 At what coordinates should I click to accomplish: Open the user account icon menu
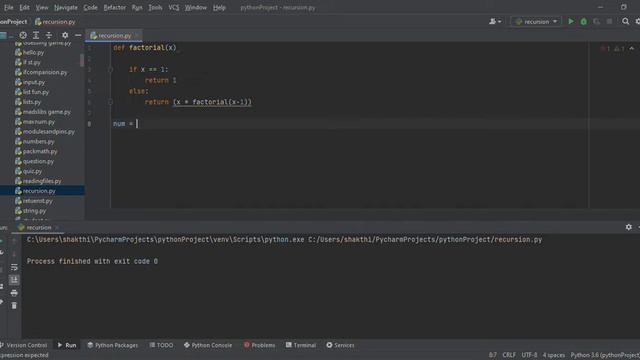(495, 22)
